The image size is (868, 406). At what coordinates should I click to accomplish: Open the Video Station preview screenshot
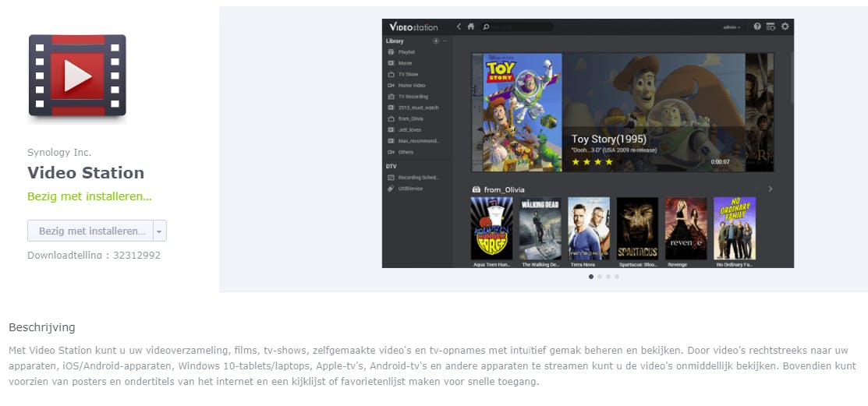(588, 143)
